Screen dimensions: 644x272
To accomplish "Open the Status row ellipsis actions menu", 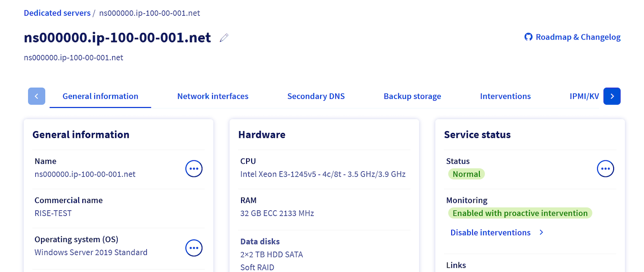I will point(605,169).
